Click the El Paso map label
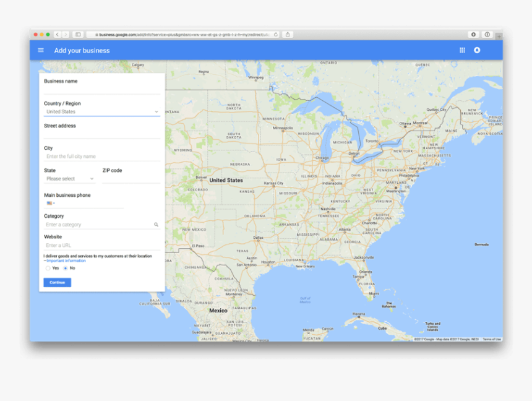Viewport: 532px width, 401px height. point(198,246)
